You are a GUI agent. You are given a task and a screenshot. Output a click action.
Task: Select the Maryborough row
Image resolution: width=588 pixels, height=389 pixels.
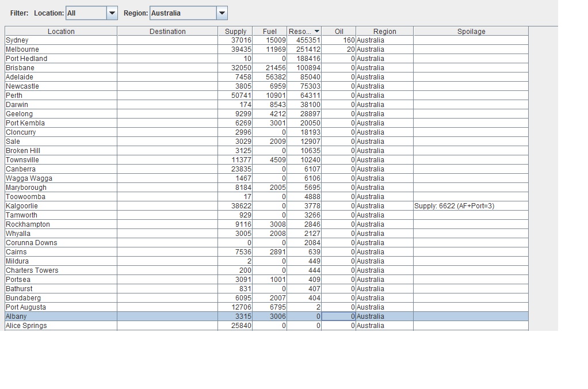click(266, 187)
